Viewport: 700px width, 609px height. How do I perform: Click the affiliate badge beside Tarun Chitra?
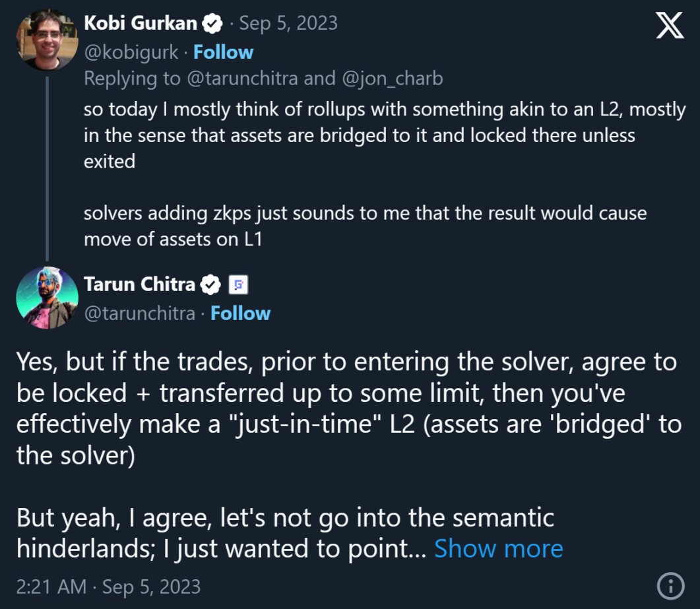tap(238, 285)
